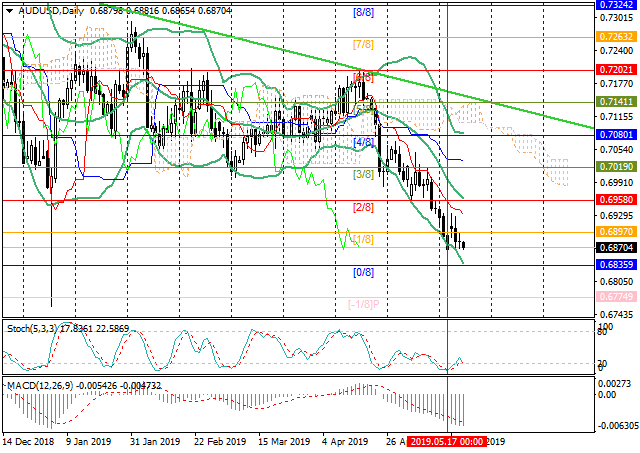
Task: Select the blue 0.70801 price level tag
Action: [618, 132]
